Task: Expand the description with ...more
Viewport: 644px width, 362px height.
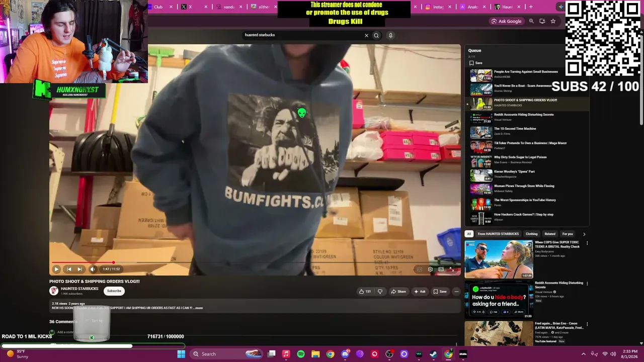Action: coord(198,308)
